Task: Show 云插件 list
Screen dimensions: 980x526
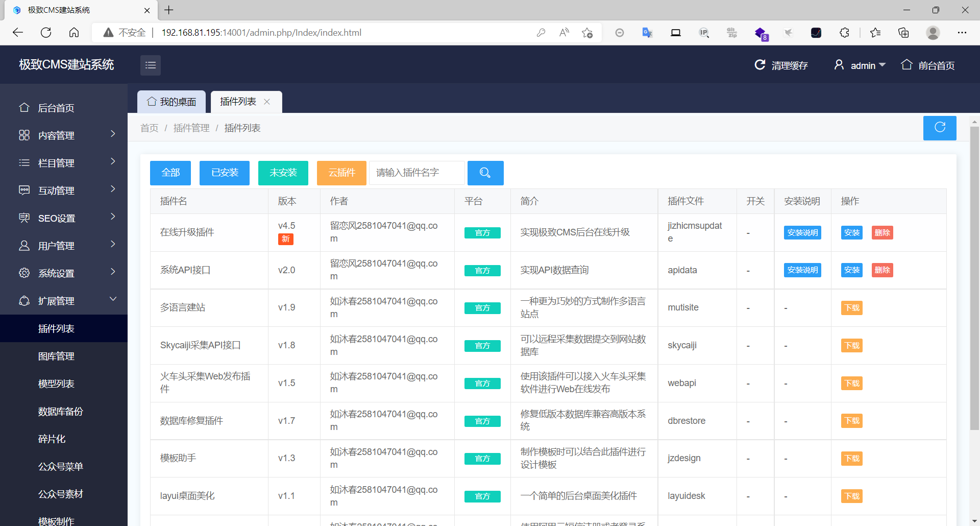Action: click(x=341, y=173)
